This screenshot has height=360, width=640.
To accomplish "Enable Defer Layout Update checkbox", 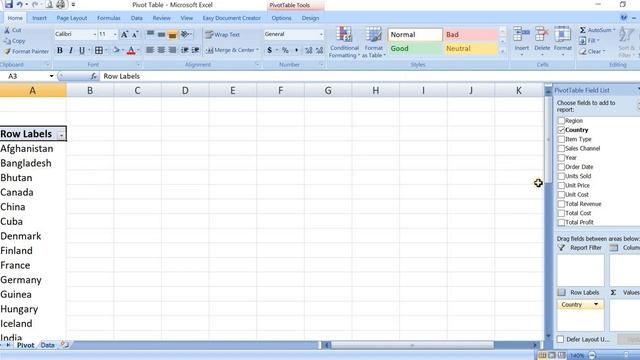I will coord(560,339).
